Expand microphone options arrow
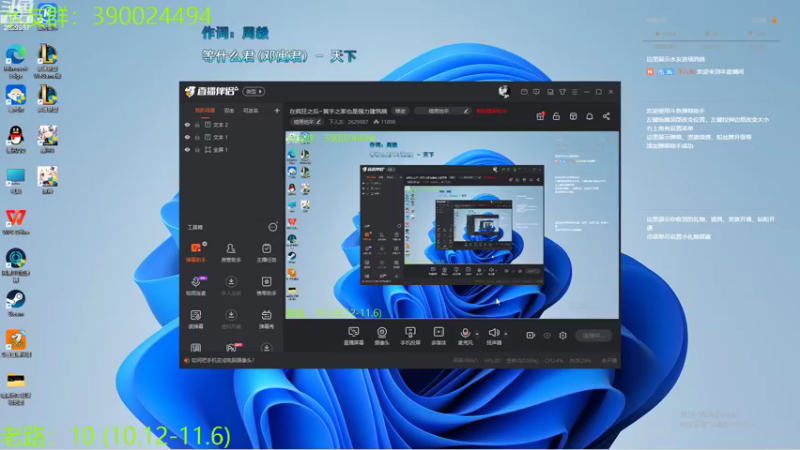Image resolution: width=800 pixels, height=450 pixels. tap(477, 334)
